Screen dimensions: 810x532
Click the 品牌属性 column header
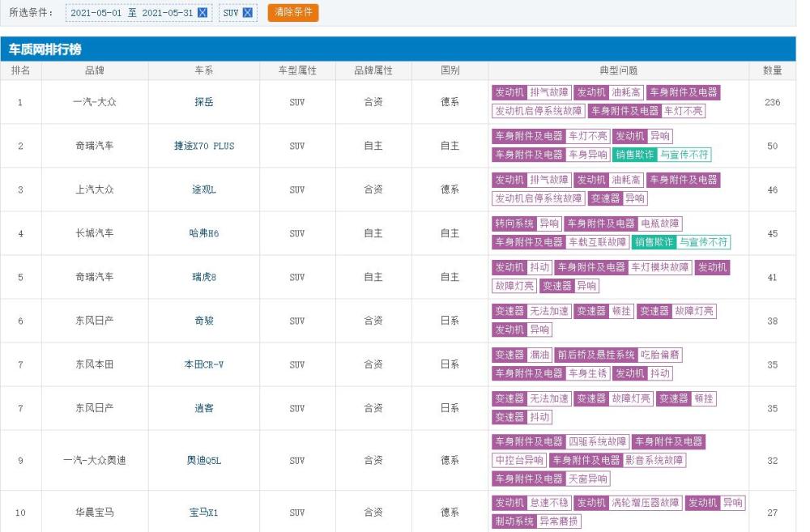[373, 70]
